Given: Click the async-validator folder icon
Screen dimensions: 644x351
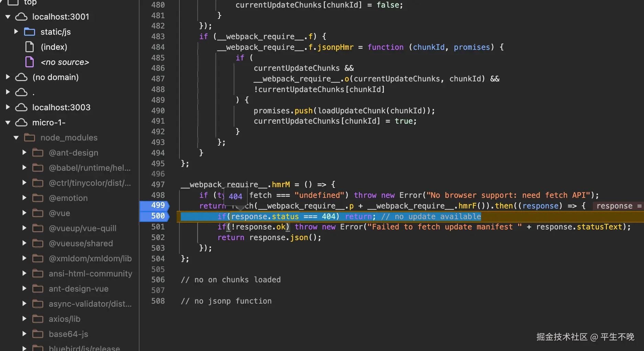Looking at the screenshot, I should point(38,304).
